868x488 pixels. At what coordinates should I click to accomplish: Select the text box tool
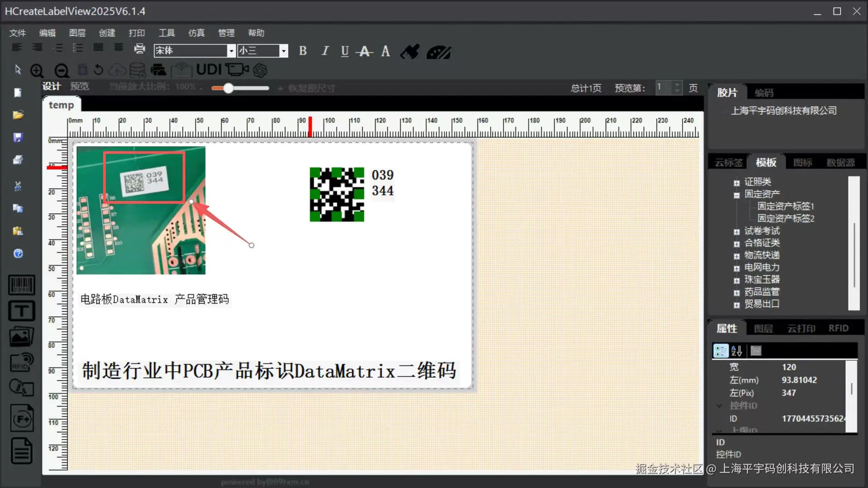(x=21, y=311)
